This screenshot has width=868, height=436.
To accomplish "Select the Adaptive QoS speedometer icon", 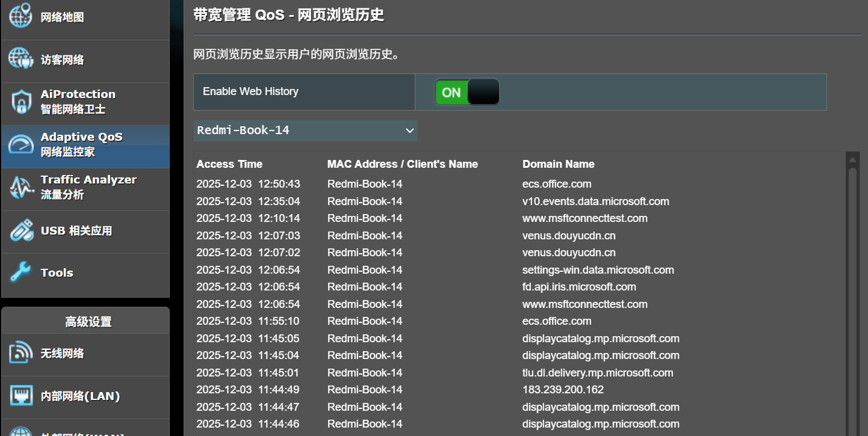I will (x=21, y=145).
